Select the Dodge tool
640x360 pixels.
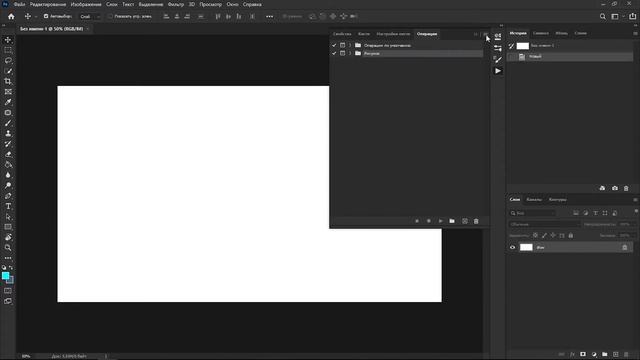click(8, 185)
